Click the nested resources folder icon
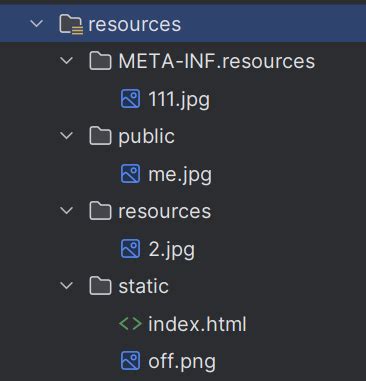Screen dimensions: 366x381 tap(100, 211)
